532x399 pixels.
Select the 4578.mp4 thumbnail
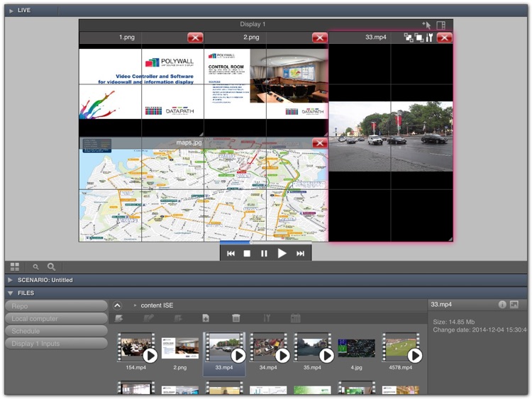click(x=400, y=347)
